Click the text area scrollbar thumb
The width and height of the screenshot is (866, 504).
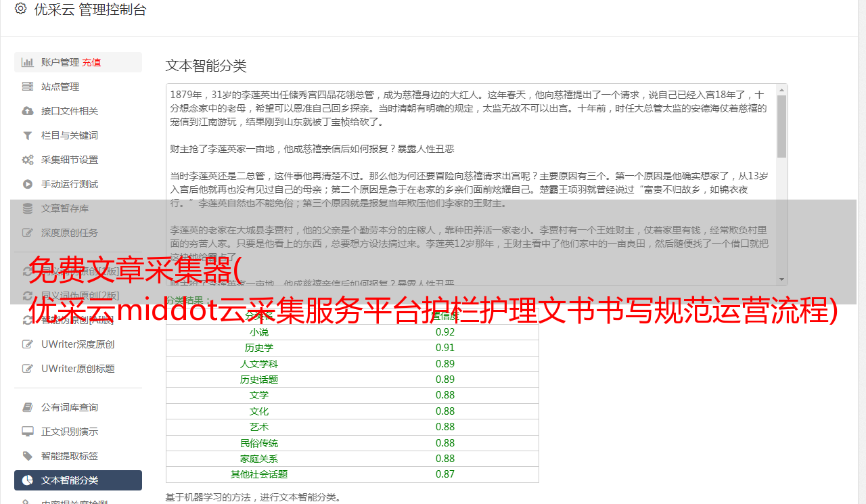pos(782,126)
